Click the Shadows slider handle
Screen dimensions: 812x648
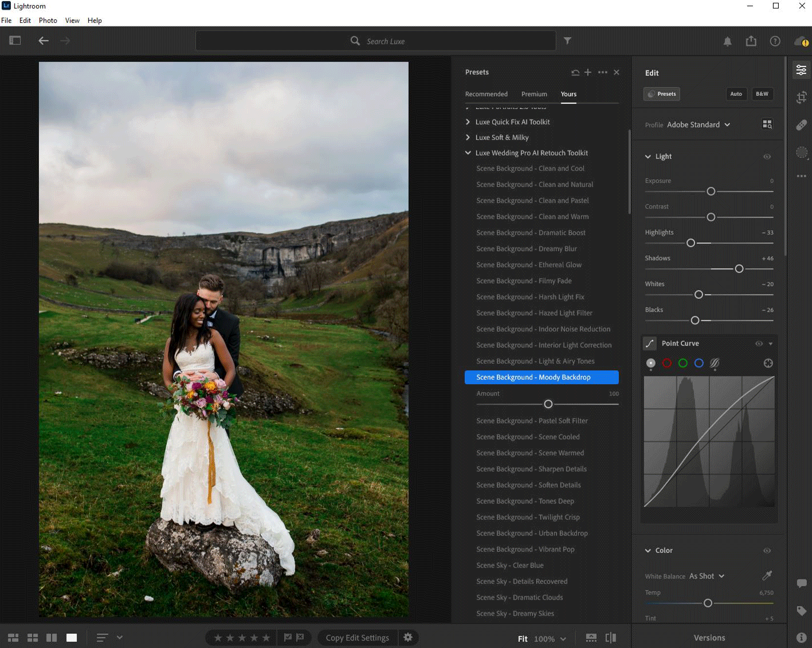pos(739,269)
